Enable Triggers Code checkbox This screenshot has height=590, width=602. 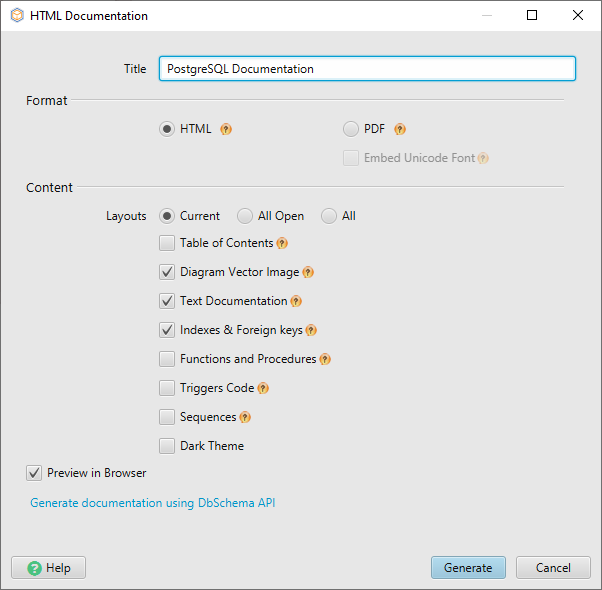click(x=167, y=388)
